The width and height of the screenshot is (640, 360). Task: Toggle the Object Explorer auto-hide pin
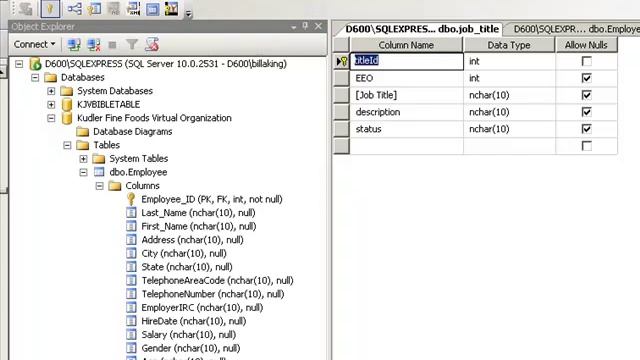pos(305,26)
